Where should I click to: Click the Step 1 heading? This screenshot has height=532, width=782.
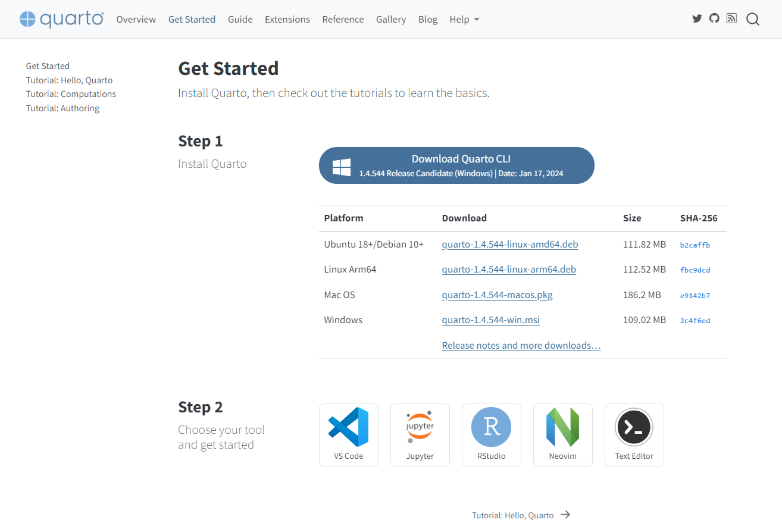[201, 141]
